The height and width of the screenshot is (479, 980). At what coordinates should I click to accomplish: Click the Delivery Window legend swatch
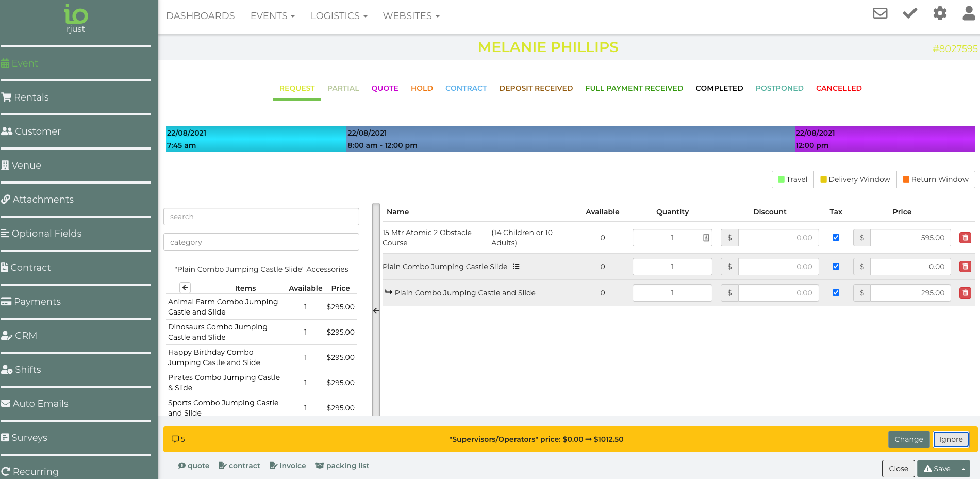(x=823, y=179)
